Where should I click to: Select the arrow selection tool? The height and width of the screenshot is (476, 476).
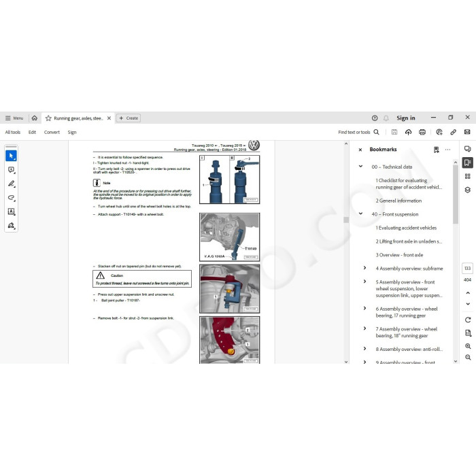pos(12,156)
